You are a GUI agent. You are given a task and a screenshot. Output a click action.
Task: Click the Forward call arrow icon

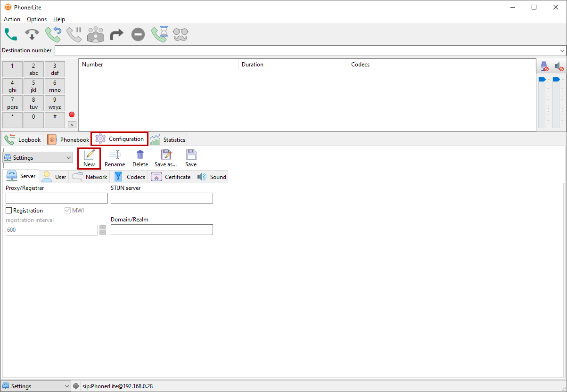coord(116,34)
